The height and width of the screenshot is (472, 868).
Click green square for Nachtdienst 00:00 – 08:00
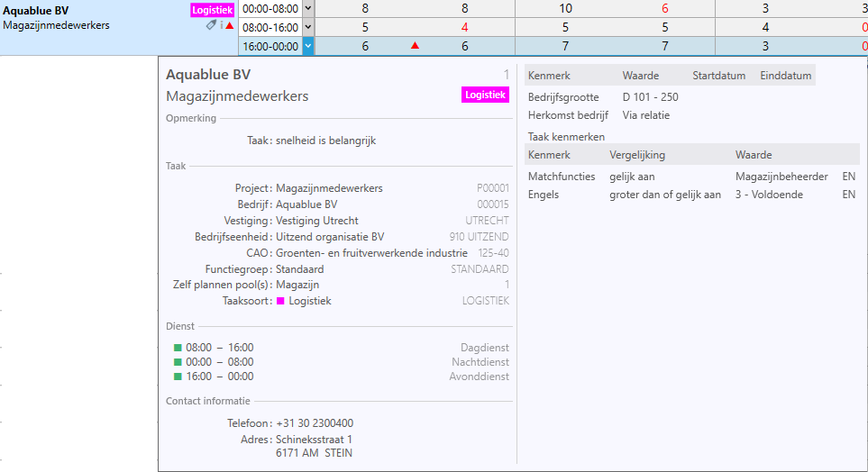pos(178,362)
